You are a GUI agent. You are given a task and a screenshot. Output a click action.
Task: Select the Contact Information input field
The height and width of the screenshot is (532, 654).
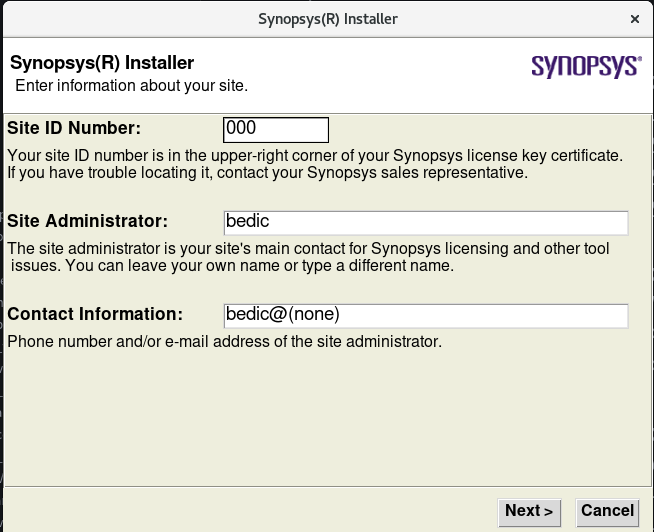click(427, 315)
